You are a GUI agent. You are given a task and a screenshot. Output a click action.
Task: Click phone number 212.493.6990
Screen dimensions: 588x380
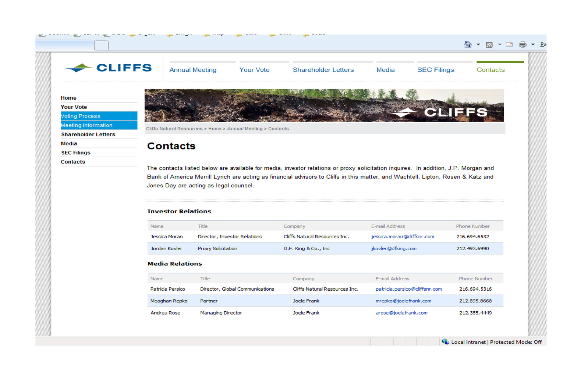[472, 248]
